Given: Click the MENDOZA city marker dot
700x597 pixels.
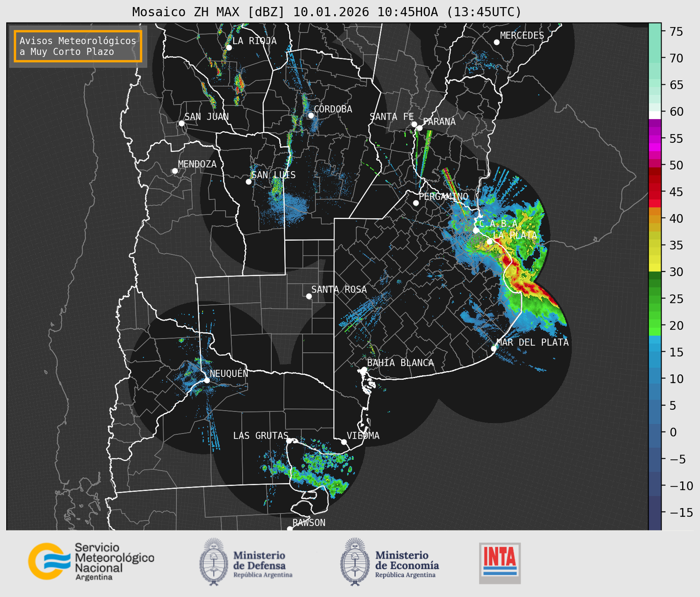Looking at the screenshot, I should point(175,171).
